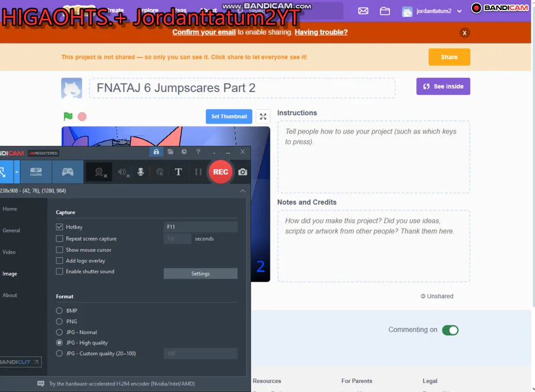
Task: Click the Bandicam lock icon in title bar
Action: (x=156, y=151)
